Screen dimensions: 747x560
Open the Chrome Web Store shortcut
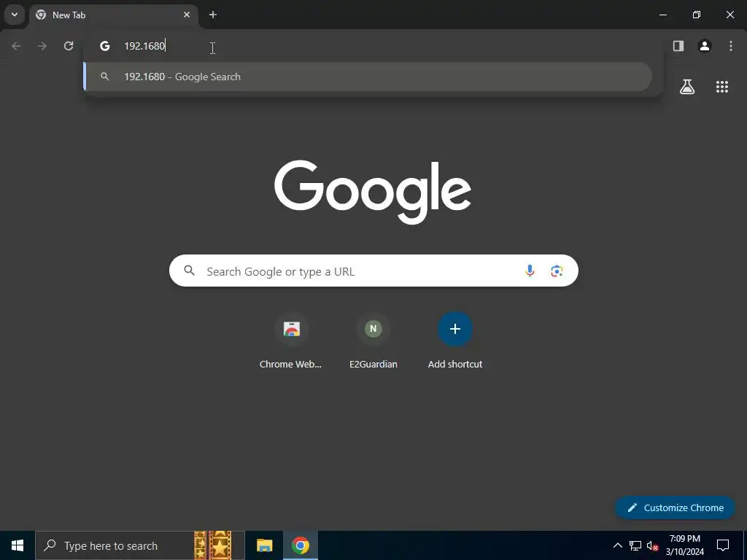(291, 341)
